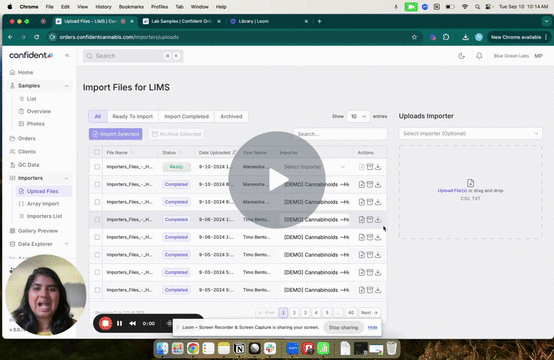Viewport: 554px width, 360px height.
Task: Select the All files tab
Action: point(98,116)
